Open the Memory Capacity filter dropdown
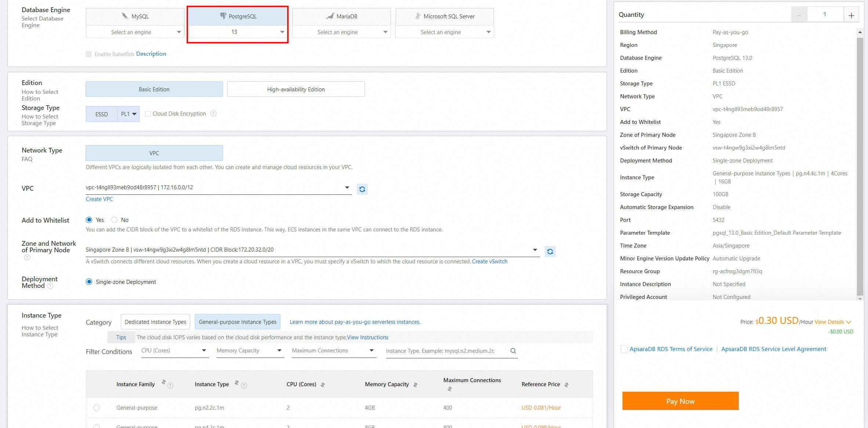 click(250, 351)
